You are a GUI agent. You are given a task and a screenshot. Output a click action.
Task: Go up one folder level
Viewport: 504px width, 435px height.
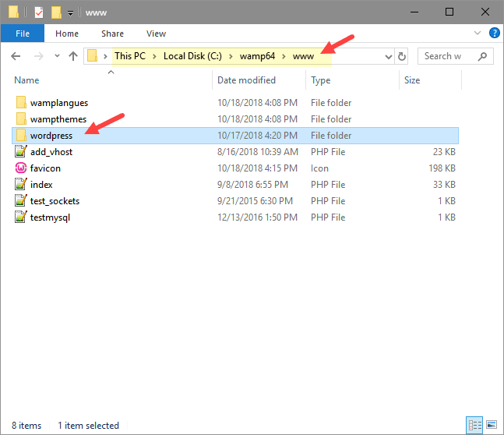point(73,56)
